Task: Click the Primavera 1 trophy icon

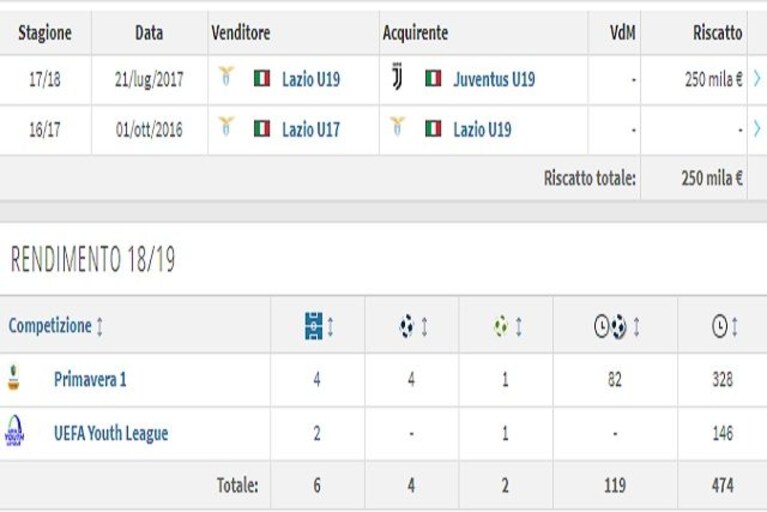Action: click(14, 378)
